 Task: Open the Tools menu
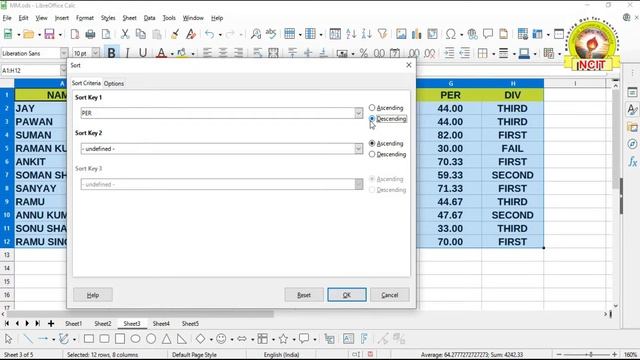(169, 18)
